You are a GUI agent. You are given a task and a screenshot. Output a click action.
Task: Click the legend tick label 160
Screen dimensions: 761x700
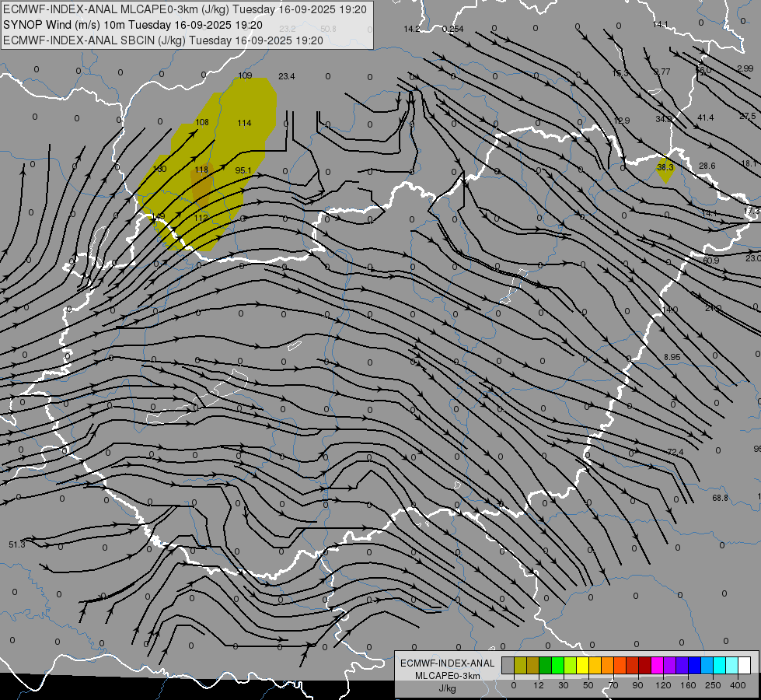tap(688, 685)
